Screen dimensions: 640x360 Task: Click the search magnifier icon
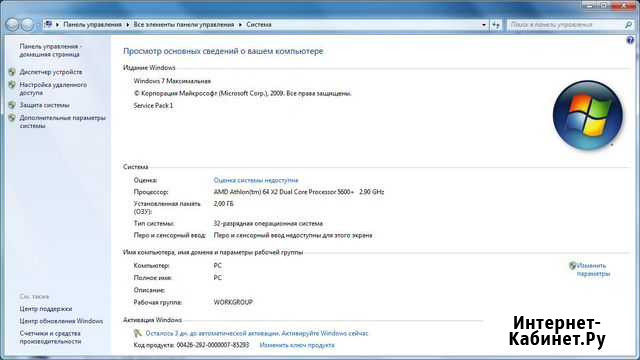click(x=628, y=25)
